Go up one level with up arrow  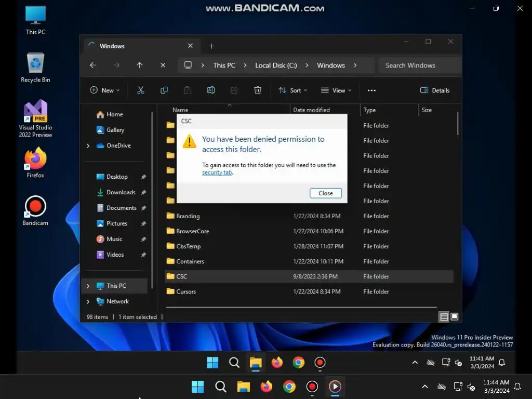click(x=139, y=65)
